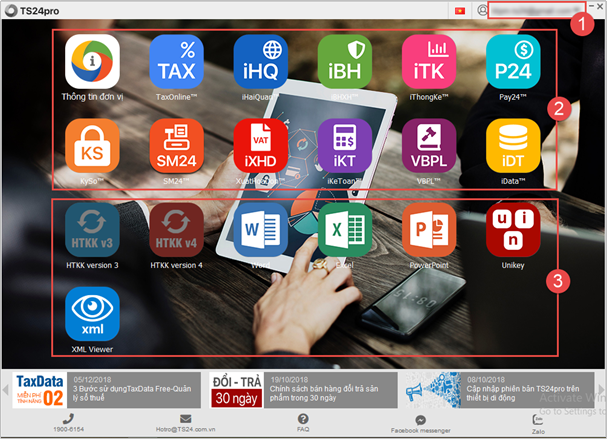Launch Unikey shortcut
607x439 pixels.
513,230
